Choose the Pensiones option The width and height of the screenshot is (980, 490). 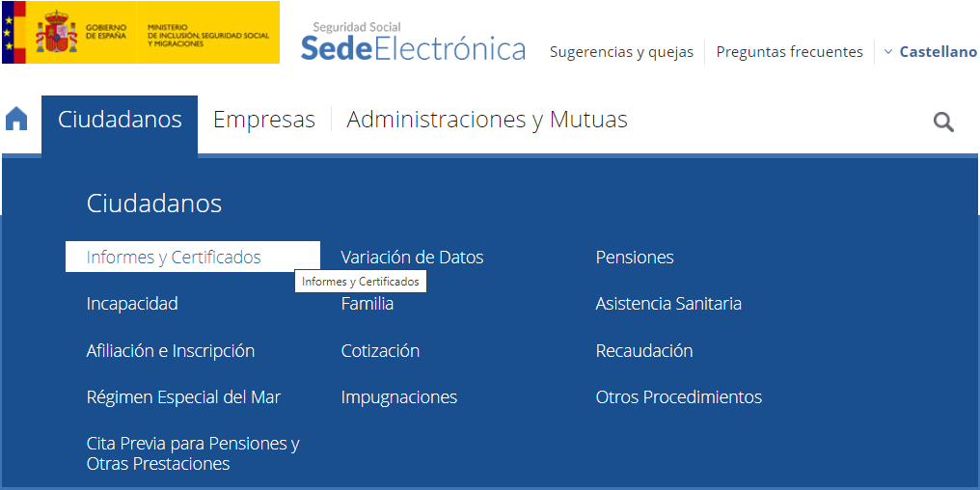(x=635, y=258)
